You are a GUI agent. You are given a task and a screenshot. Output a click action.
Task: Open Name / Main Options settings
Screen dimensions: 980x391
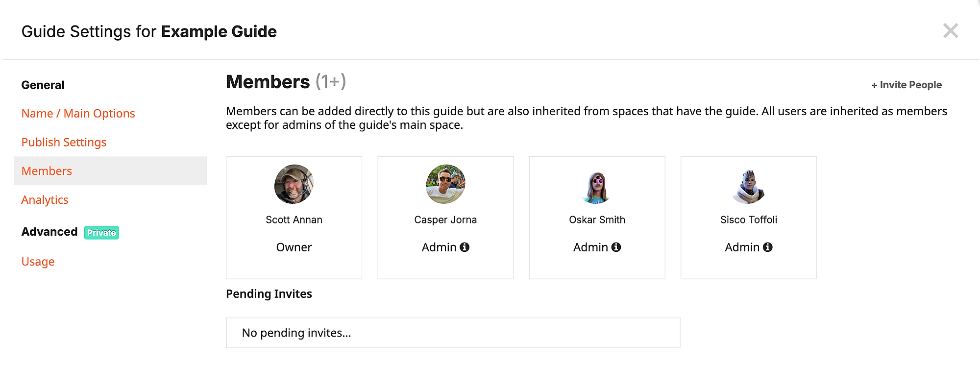78,114
